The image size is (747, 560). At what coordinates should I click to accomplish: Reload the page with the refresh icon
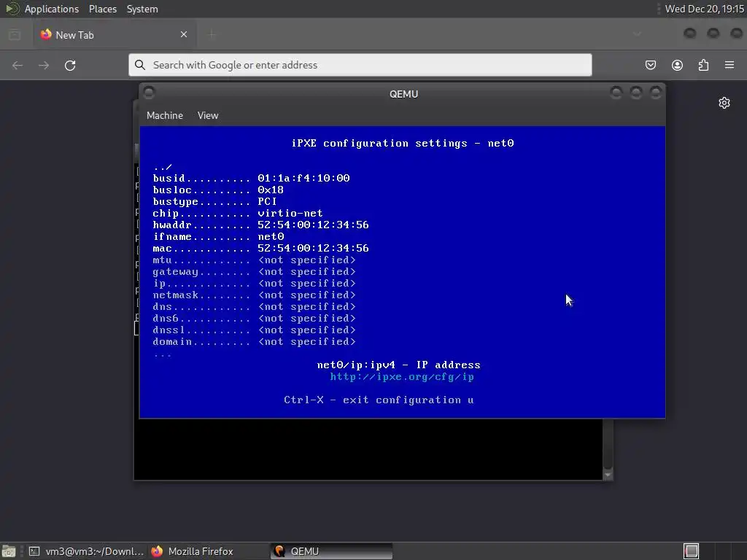coord(70,65)
